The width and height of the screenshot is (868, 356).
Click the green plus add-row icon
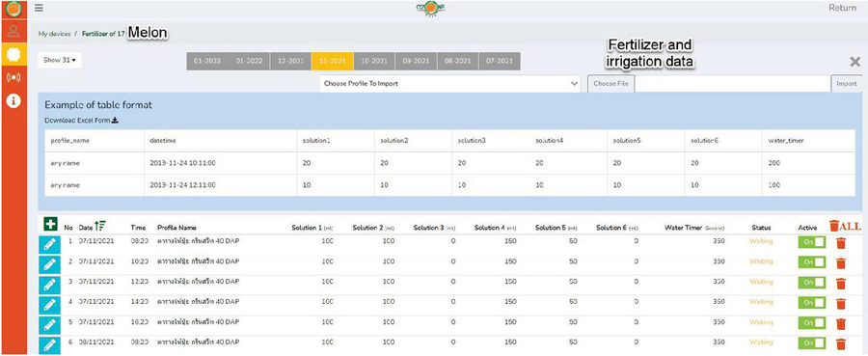(x=50, y=224)
